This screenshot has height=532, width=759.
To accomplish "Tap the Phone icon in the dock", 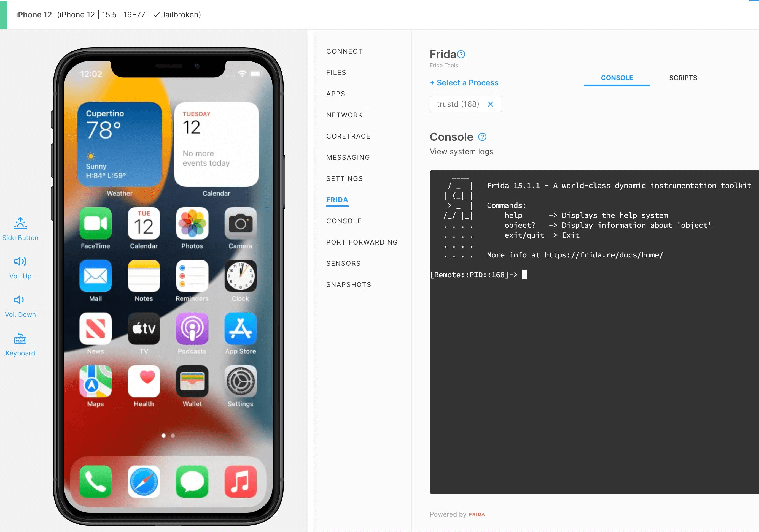I will coord(95,482).
